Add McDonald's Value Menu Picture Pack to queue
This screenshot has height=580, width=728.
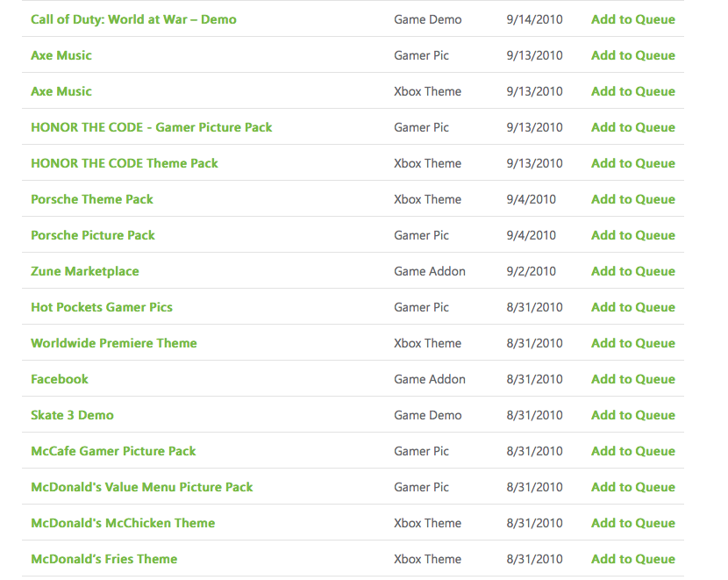click(632, 487)
